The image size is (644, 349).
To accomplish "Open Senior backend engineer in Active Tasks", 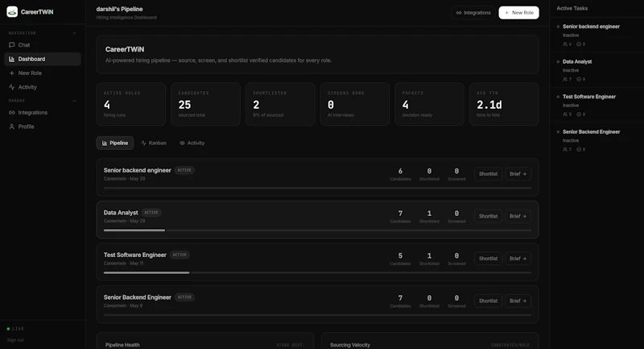I will tap(597, 35).
